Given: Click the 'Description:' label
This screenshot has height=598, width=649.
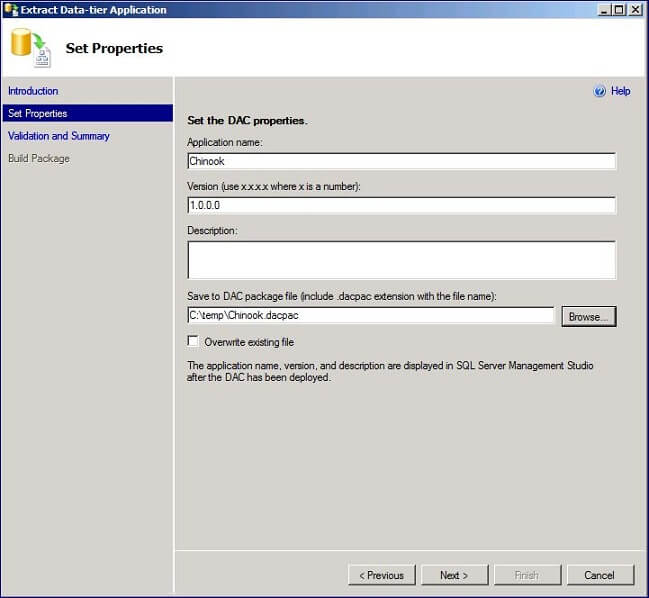Looking at the screenshot, I should (212, 231).
